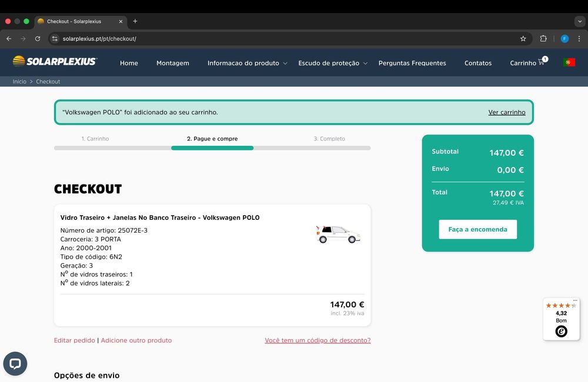Click Editar pedido link
This screenshot has width=588, height=382.
pyautogui.click(x=74, y=340)
